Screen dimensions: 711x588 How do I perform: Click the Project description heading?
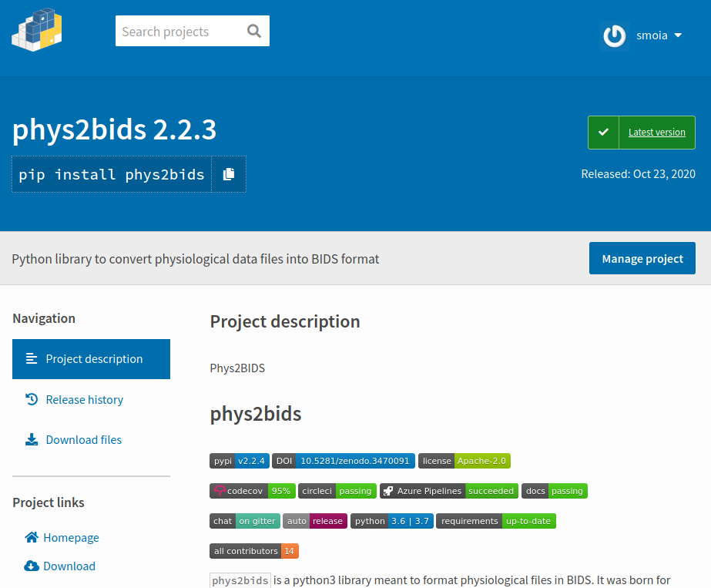click(285, 321)
